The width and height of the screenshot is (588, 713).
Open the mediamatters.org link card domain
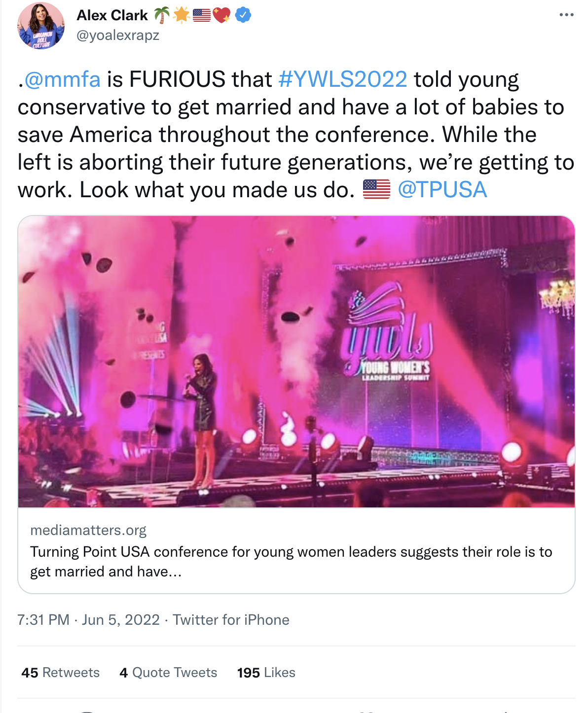[88, 530]
